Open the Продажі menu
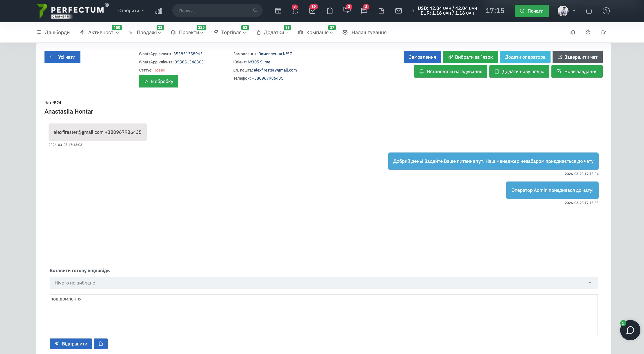The image size is (644, 354). coord(147,32)
